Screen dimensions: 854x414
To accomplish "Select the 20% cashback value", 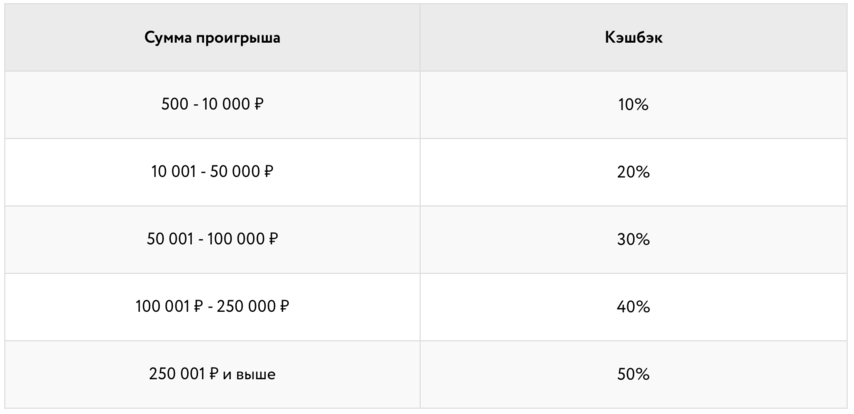I will click(x=633, y=172).
